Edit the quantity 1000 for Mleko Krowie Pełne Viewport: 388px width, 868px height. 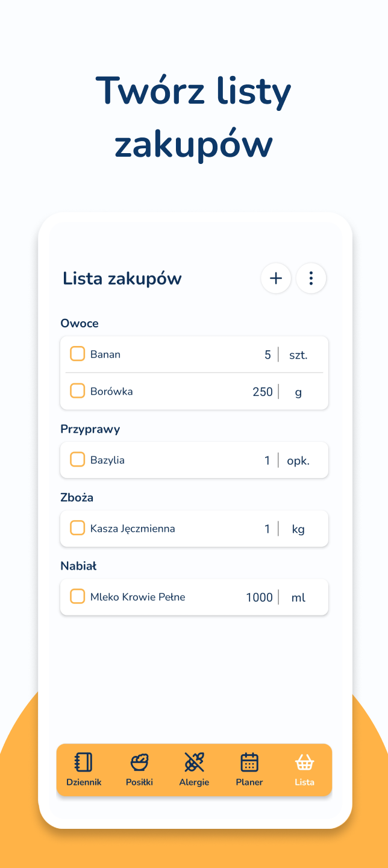point(258,597)
